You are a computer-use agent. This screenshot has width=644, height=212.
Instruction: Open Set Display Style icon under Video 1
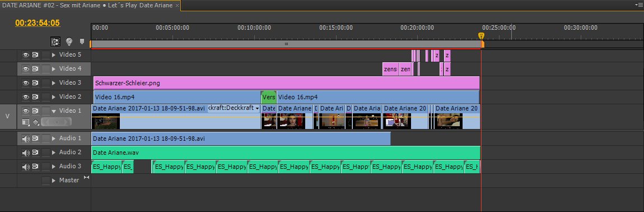[x=26, y=122]
